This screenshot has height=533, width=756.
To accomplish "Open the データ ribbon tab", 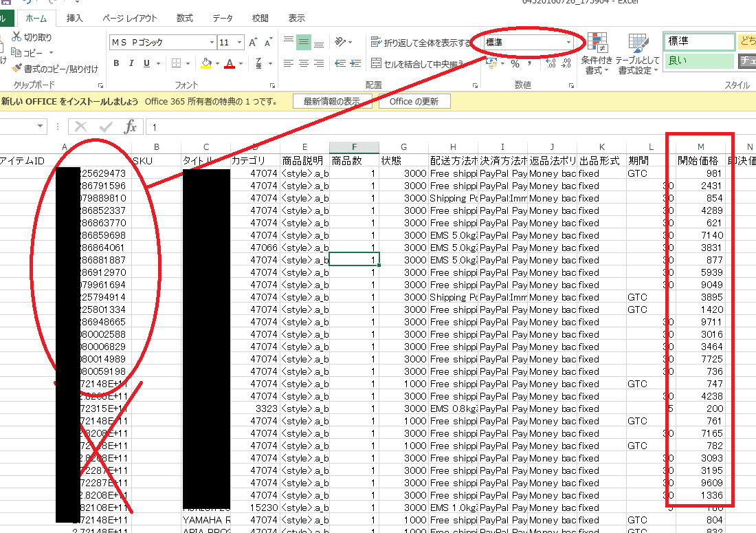I will click(223, 19).
